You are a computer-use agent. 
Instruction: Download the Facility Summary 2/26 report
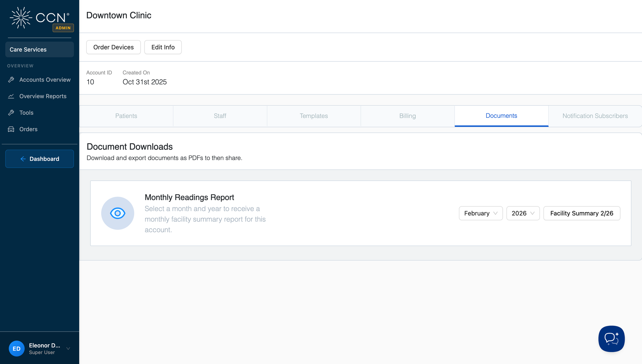click(581, 213)
